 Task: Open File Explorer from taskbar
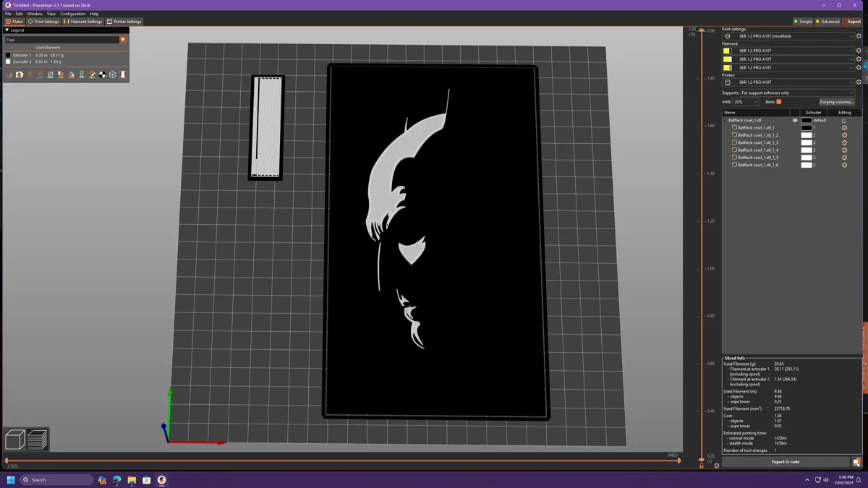[x=132, y=479]
